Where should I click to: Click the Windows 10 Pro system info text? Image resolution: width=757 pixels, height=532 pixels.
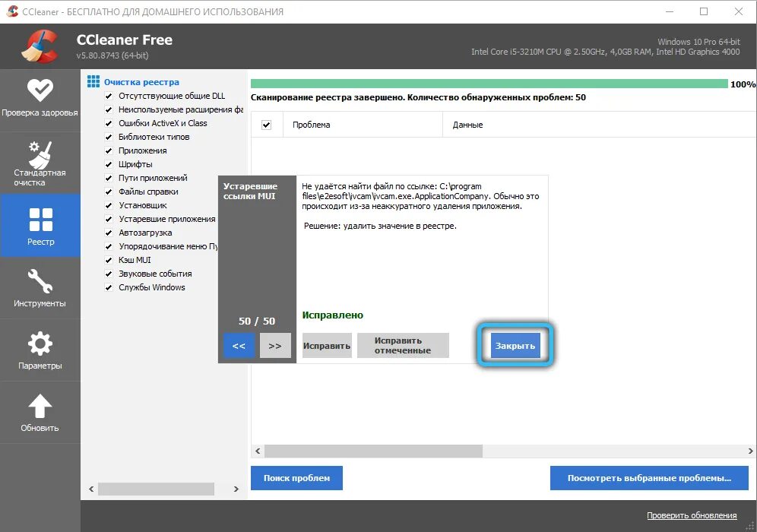click(x=698, y=42)
